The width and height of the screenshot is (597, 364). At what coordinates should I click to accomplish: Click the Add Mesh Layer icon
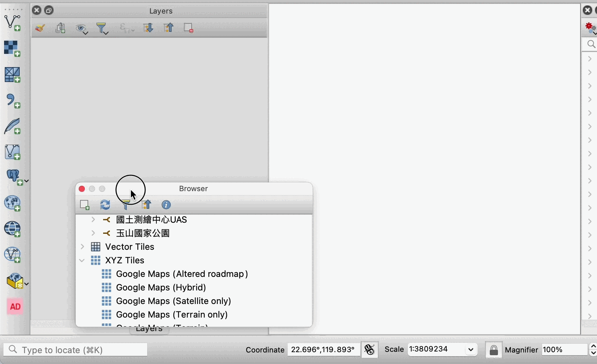(x=13, y=75)
